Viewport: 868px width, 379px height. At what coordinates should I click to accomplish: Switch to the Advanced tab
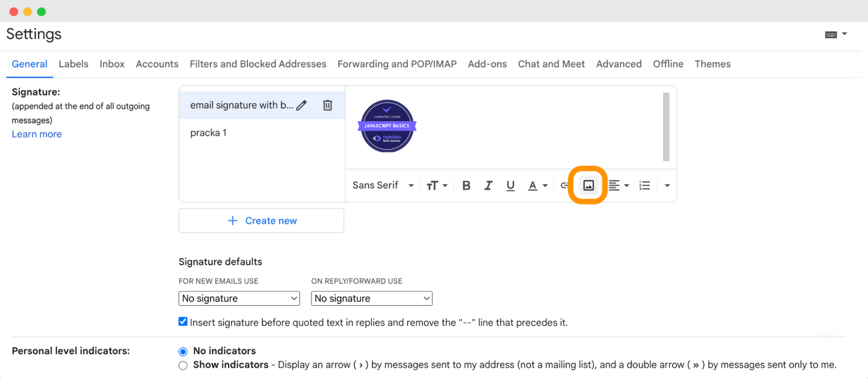tap(619, 64)
